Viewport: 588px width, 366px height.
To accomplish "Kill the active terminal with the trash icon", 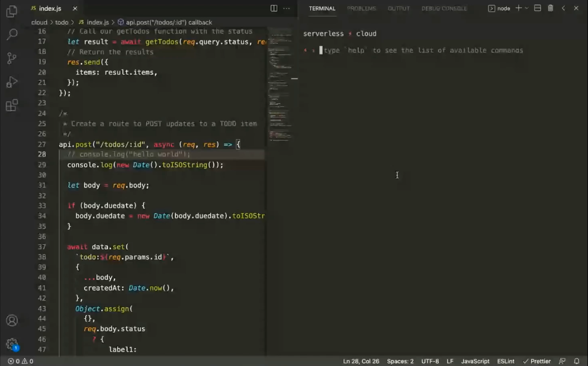I will [550, 8].
